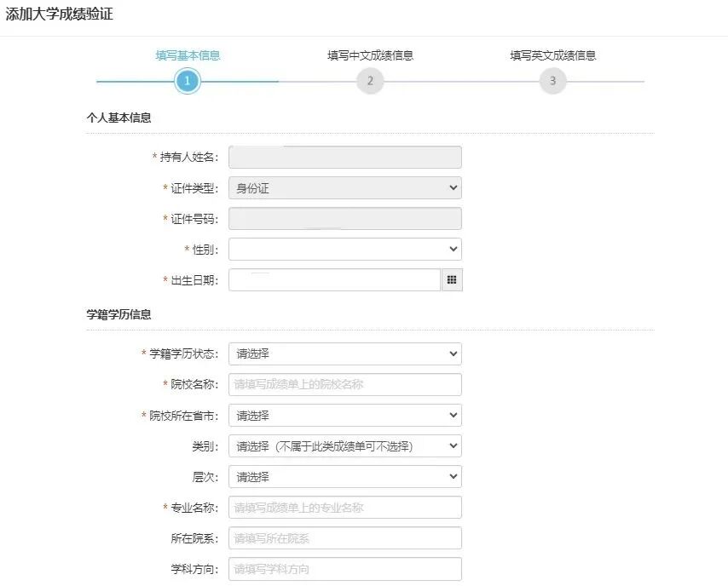Open the 学籍学历状态 dropdown

click(x=345, y=353)
